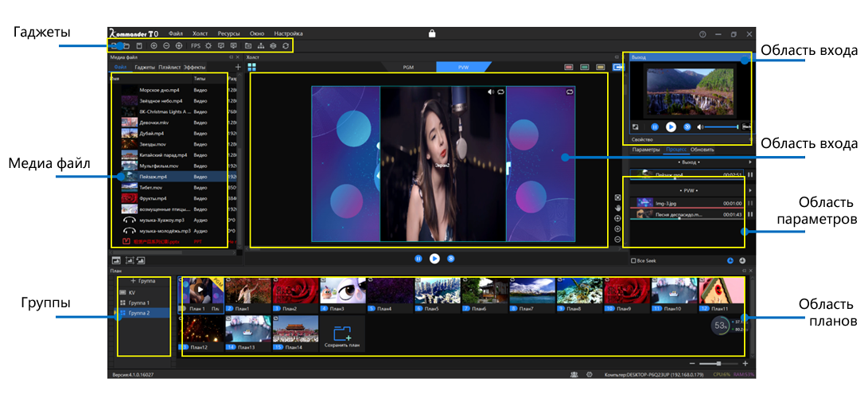Switch canvas to the PVW tab

click(463, 67)
